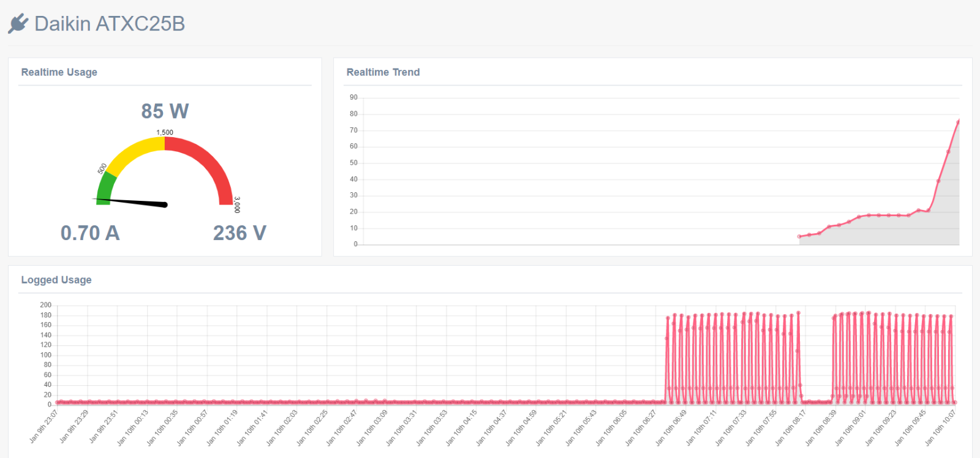
Task: Click the Jan 10th 08:17 time label
Action: click(x=791, y=427)
